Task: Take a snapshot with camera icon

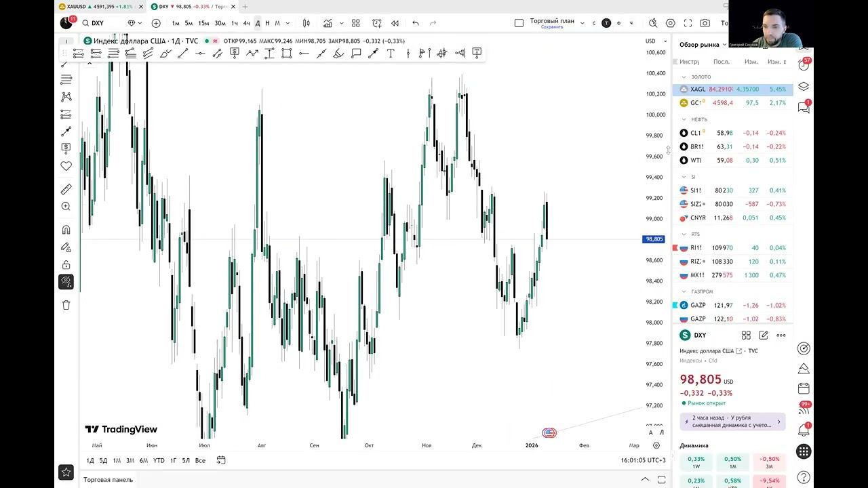Action: pyautogui.click(x=705, y=23)
